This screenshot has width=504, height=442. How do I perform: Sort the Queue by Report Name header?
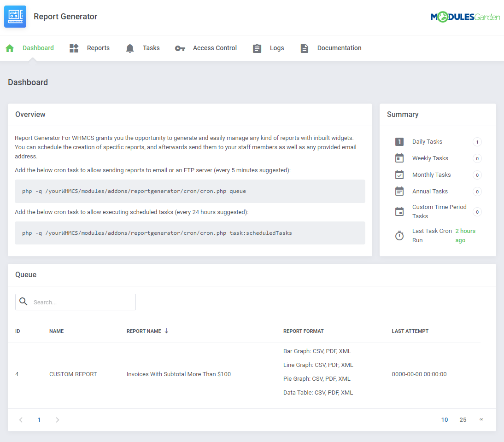pos(144,331)
